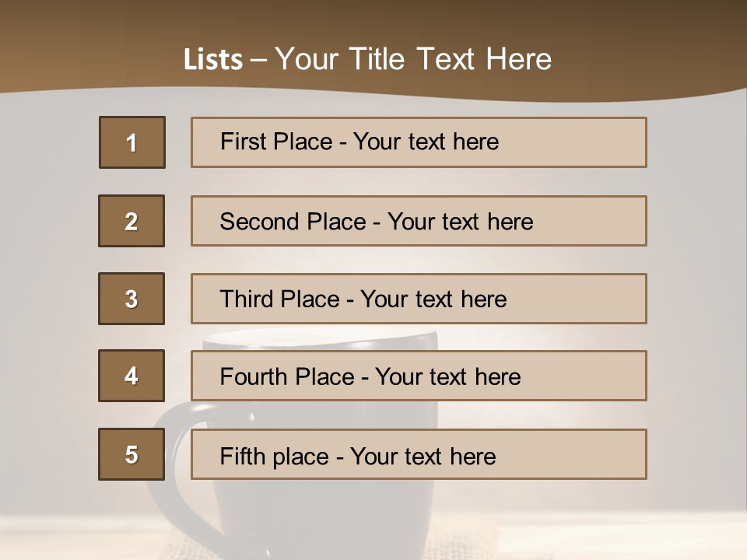Image resolution: width=747 pixels, height=560 pixels.
Task: Click the brown number 3 box
Action: tap(132, 299)
